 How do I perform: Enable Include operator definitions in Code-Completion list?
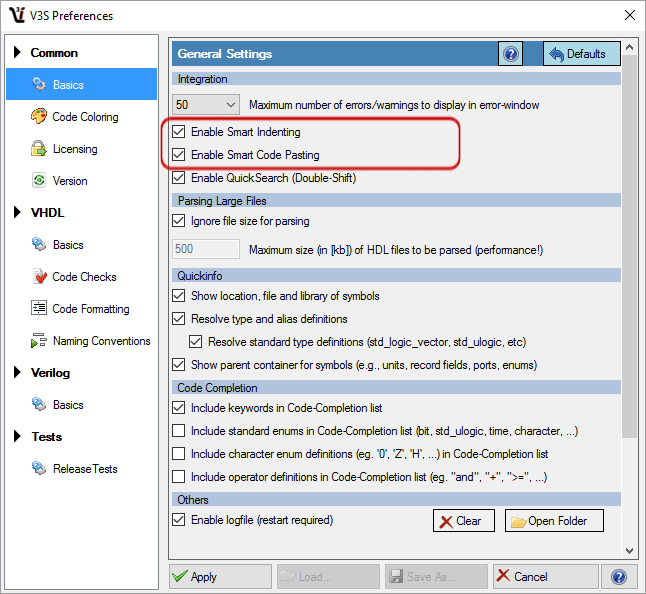pyautogui.click(x=178, y=477)
